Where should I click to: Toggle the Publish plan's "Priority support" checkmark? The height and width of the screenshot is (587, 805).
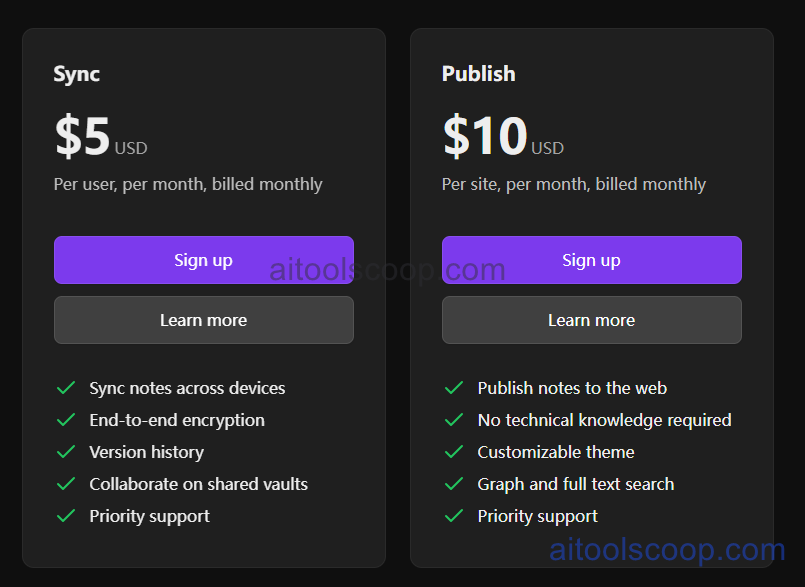click(454, 516)
